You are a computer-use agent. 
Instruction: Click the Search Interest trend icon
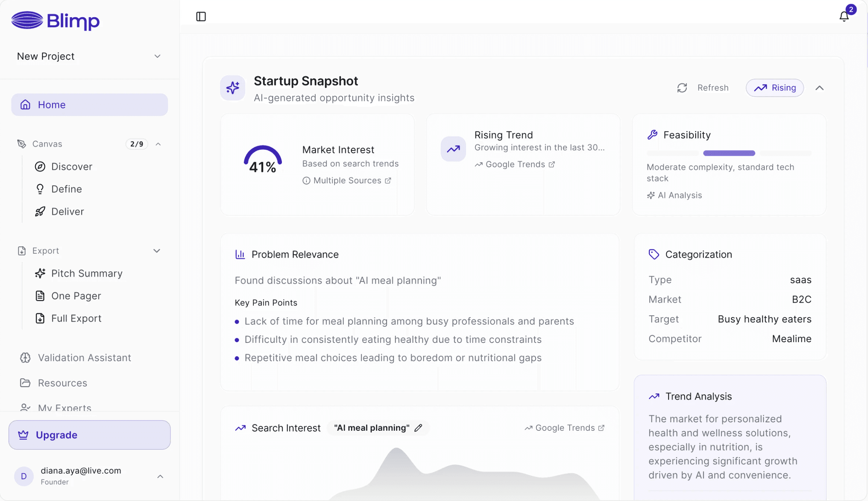click(240, 428)
